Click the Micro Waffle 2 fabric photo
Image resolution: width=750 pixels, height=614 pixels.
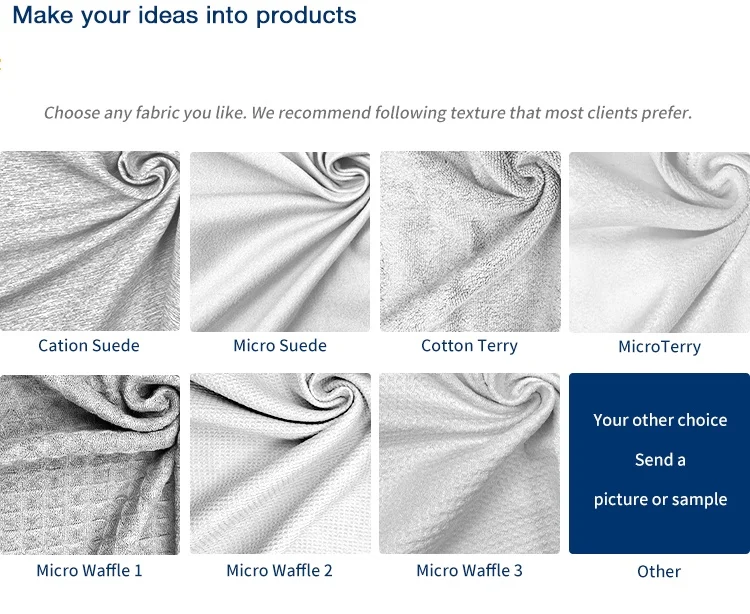click(x=280, y=464)
